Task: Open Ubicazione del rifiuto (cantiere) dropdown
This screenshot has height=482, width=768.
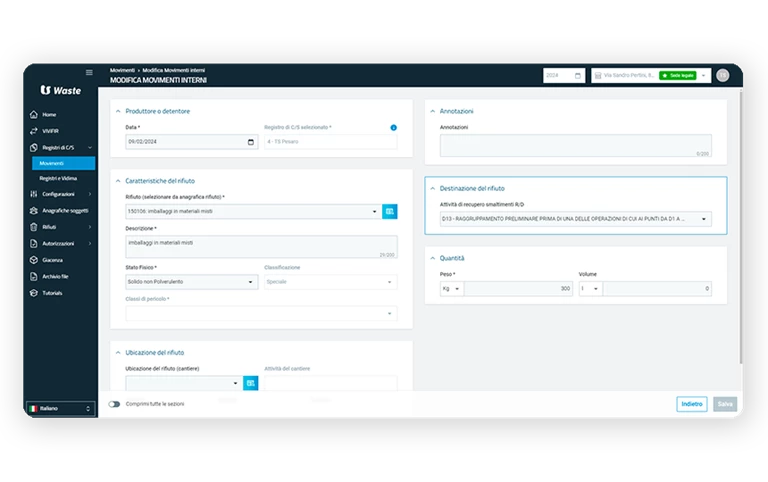Action: [x=184, y=383]
